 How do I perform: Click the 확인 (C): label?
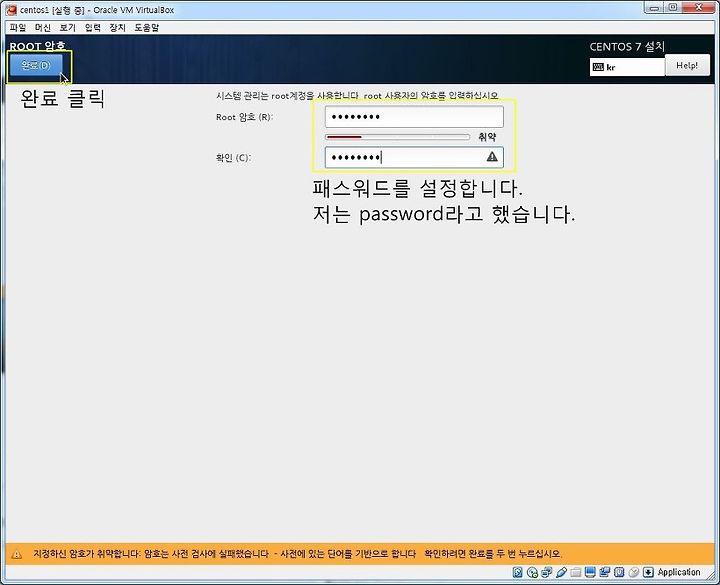(x=233, y=158)
